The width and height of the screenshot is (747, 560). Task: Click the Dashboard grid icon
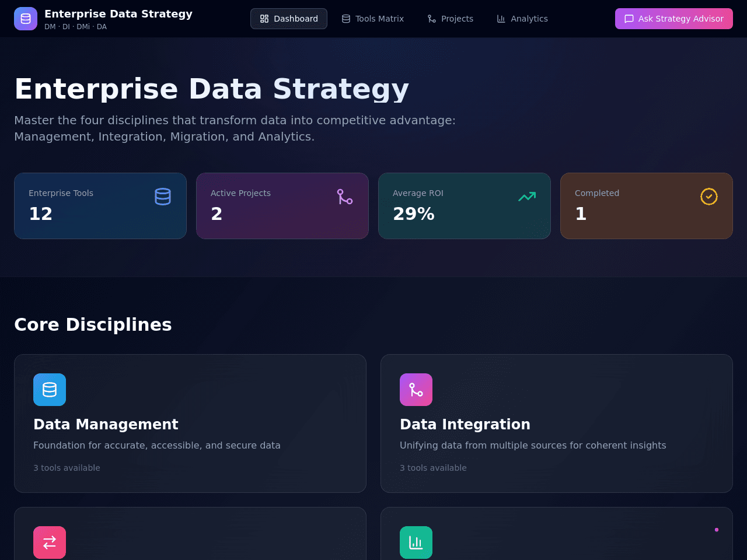click(x=264, y=19)
